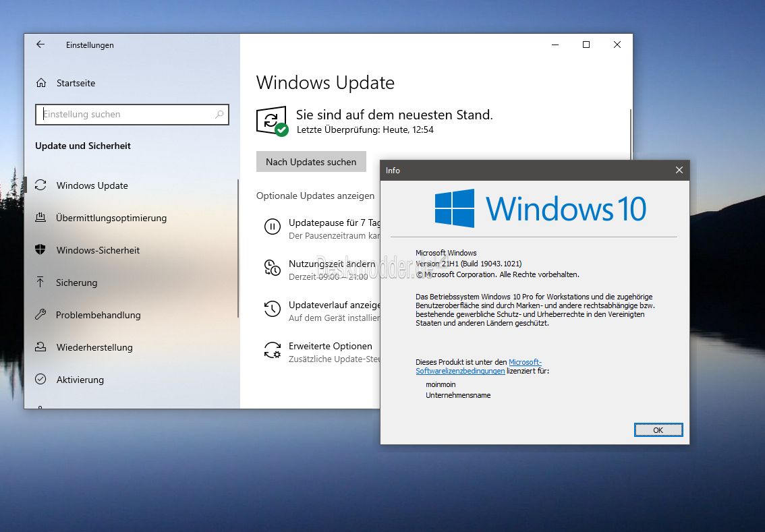Viewport: 765px width, 532px height.
Task: Click the 'Einstellungen' window title
Action: click(x=90, y=45)
